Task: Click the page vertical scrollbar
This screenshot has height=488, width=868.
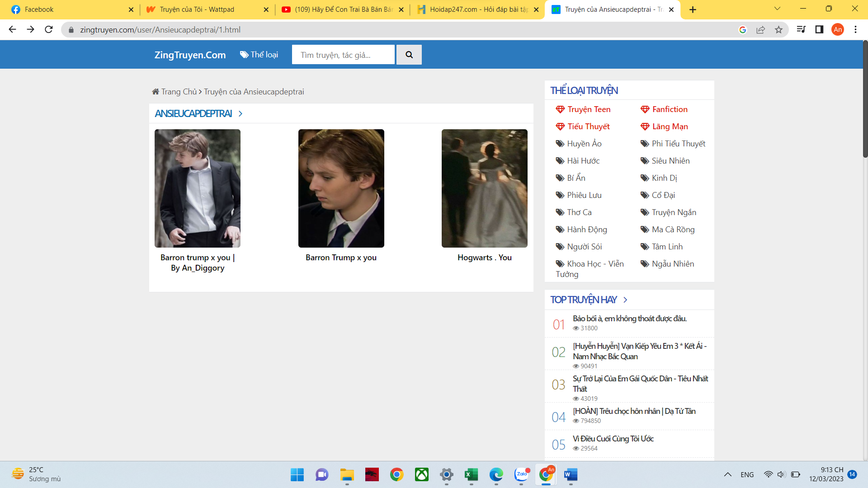Action: pyautogui.click(x=865, y=99)
